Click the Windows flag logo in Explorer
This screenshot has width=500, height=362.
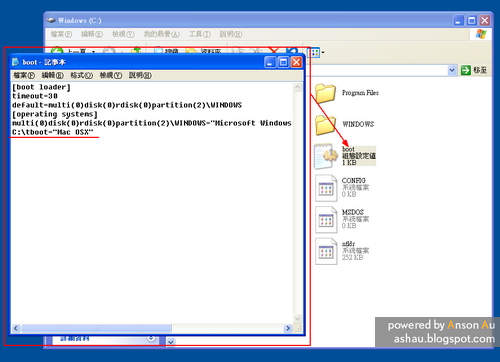tap(481, 34)
